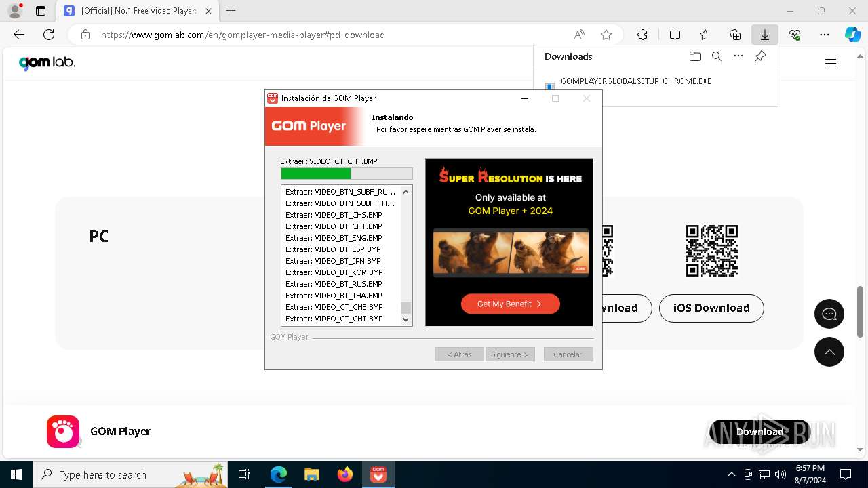Toggle read aloud icon in address bar
Image resolution: width=868 pixels, height=488 pixels.
click(x=579, y=35)
